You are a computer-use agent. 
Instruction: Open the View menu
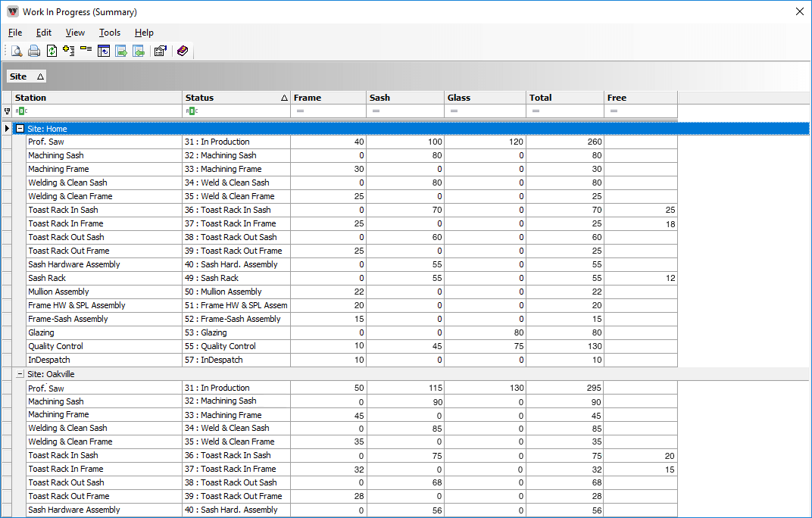[x=75, y=33]
